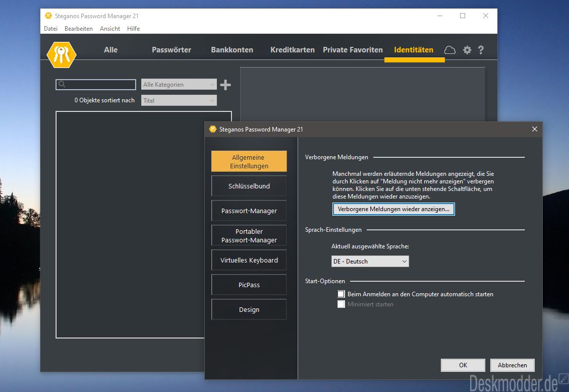
Task: Open the Passwort-Manager settings section
Action: (x=249, y=211)
